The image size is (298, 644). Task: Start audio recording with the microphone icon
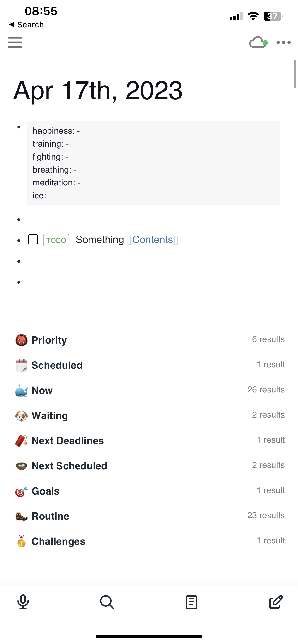[x=23, y=602]
